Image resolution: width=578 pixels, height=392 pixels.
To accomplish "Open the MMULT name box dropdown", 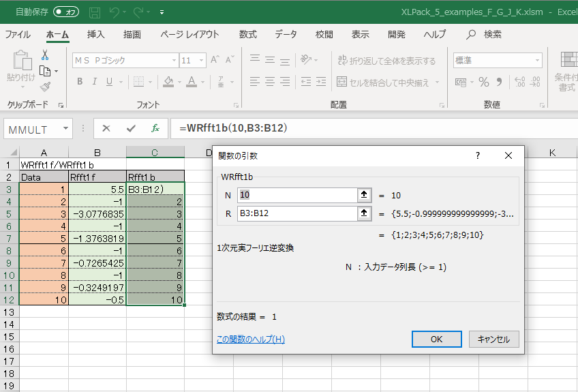I will coord(65,128).
